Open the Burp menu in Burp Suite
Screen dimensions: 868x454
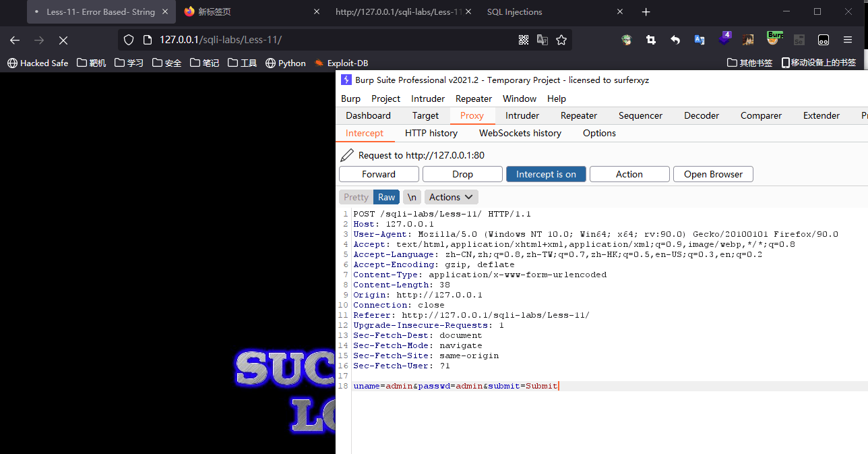tap(350, 98)
